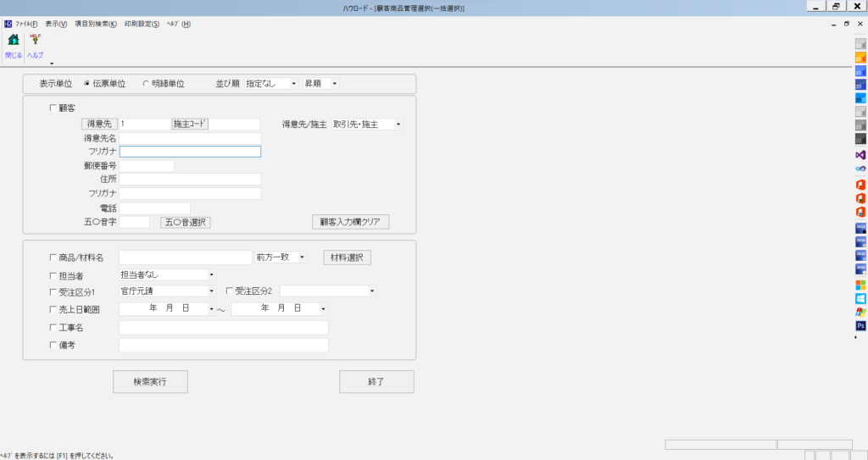The height and width of the screenshot is (460, 868).
Task: Launch Photoshop from the side dock
Action: point(860,325)
